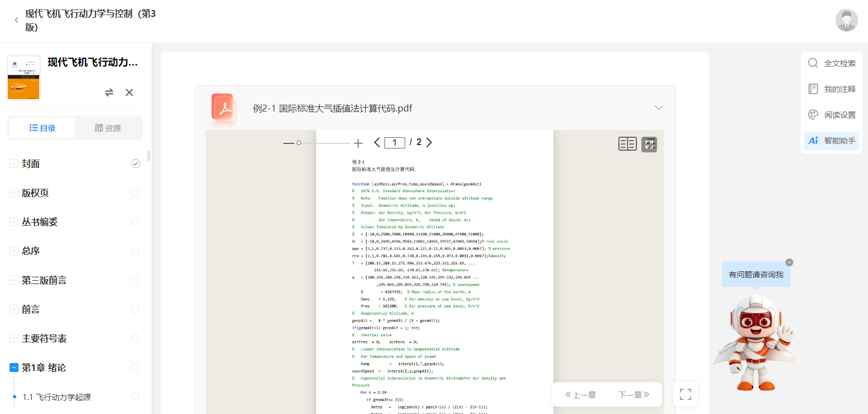Launch the 智能助手 AI assistant
Screen dimensions: 868x414
tap(832, 141)
